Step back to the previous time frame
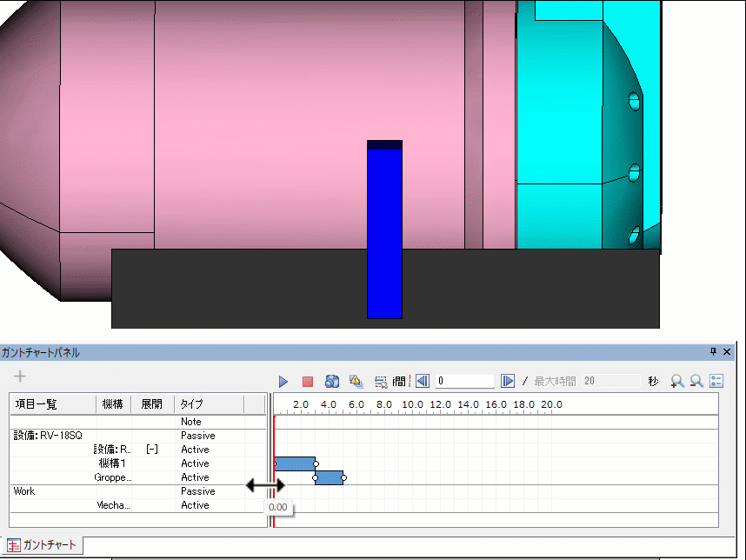 pos(422,382)
